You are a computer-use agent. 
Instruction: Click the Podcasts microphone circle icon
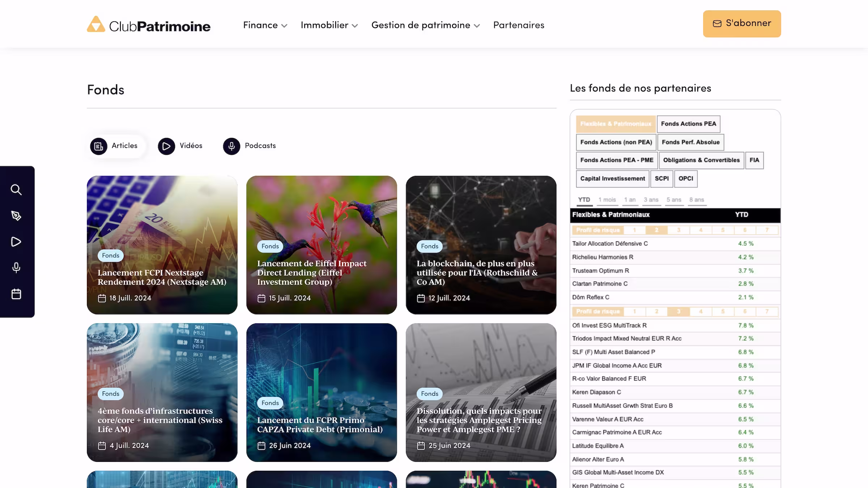[231, 146]
